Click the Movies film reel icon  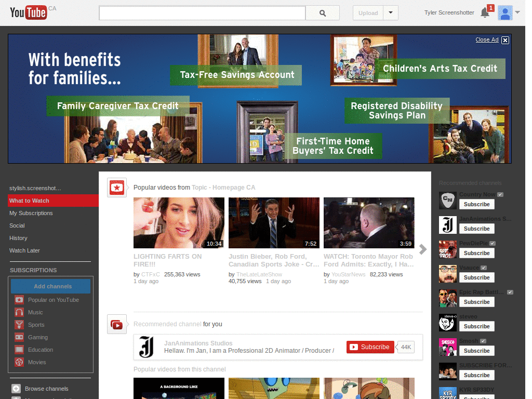click(19, 362)
